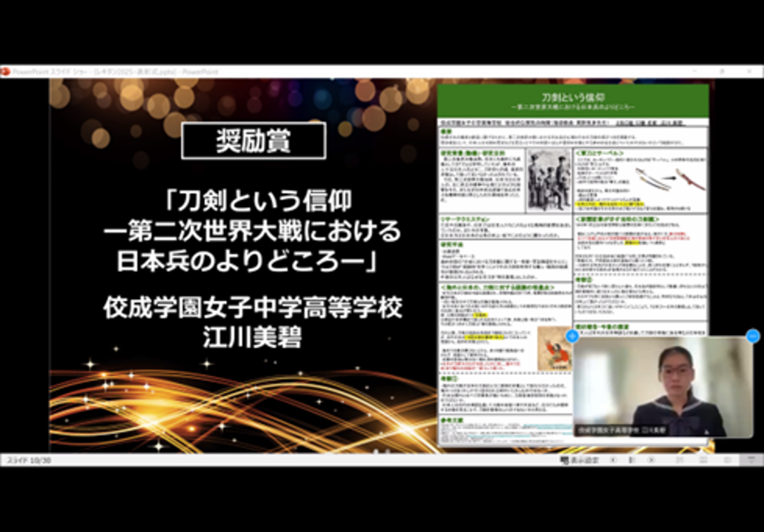Viewport: 764px width, 532px height.
Task: Select the Slide Show view icon
Action: [751, 460]
